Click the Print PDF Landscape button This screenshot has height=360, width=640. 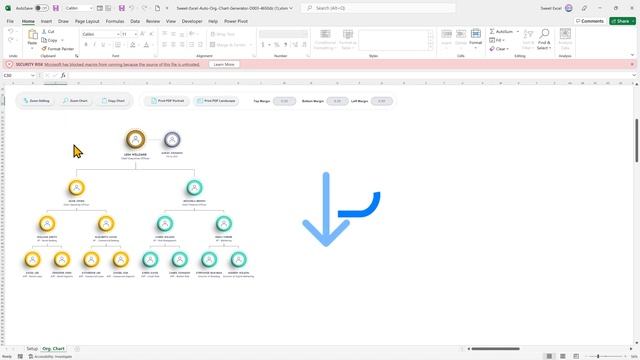(216, 101)
